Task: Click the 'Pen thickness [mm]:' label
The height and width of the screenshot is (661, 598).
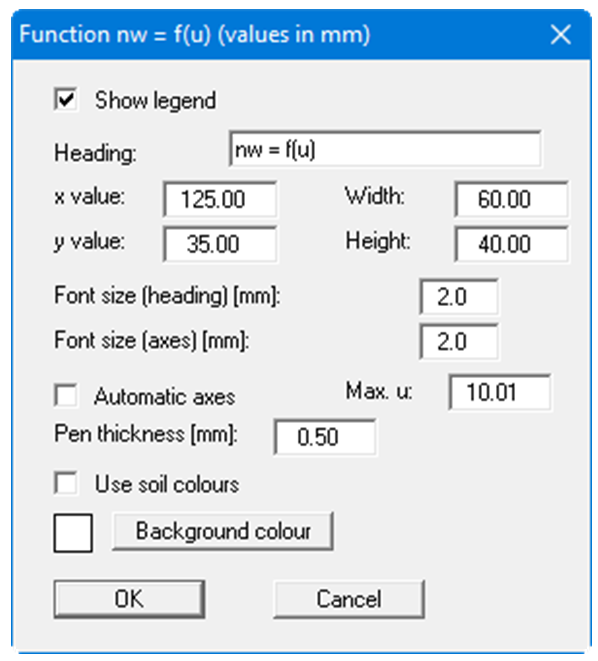Action: pyautogui.click(x=146, y=433)
